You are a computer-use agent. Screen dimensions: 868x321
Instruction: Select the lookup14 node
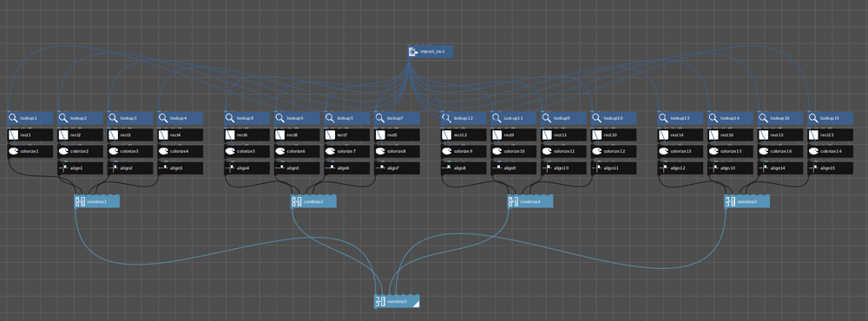[731, 118]
